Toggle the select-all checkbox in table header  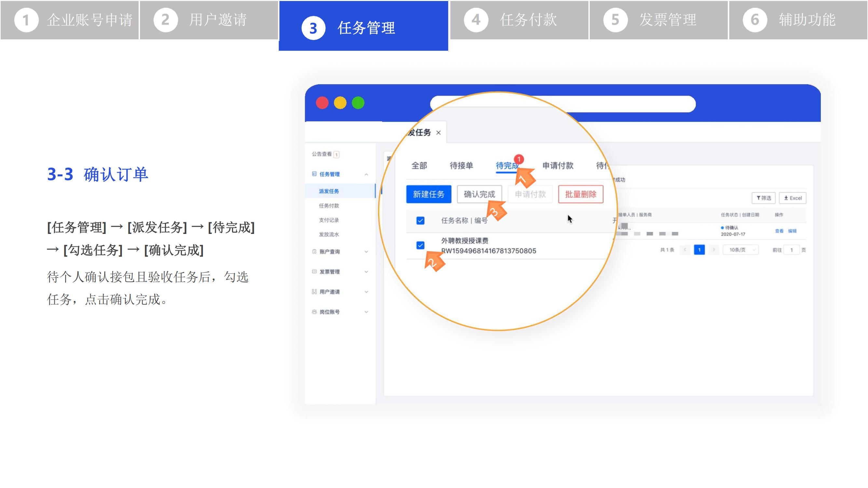(420, 221)
